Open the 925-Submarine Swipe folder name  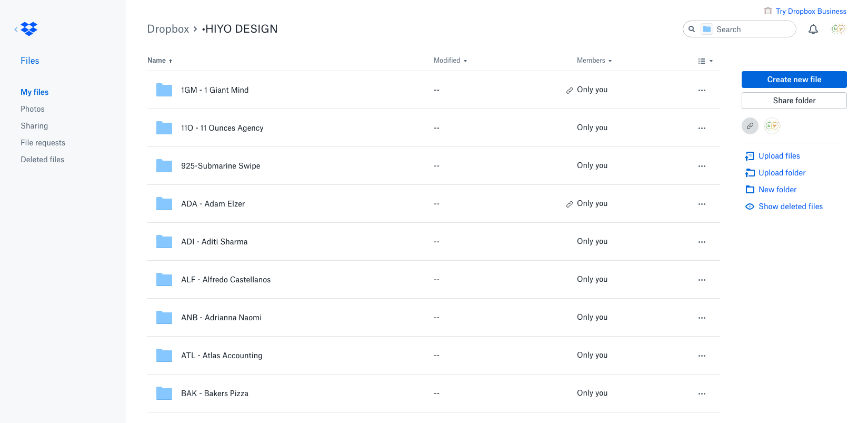pos(221,166)
